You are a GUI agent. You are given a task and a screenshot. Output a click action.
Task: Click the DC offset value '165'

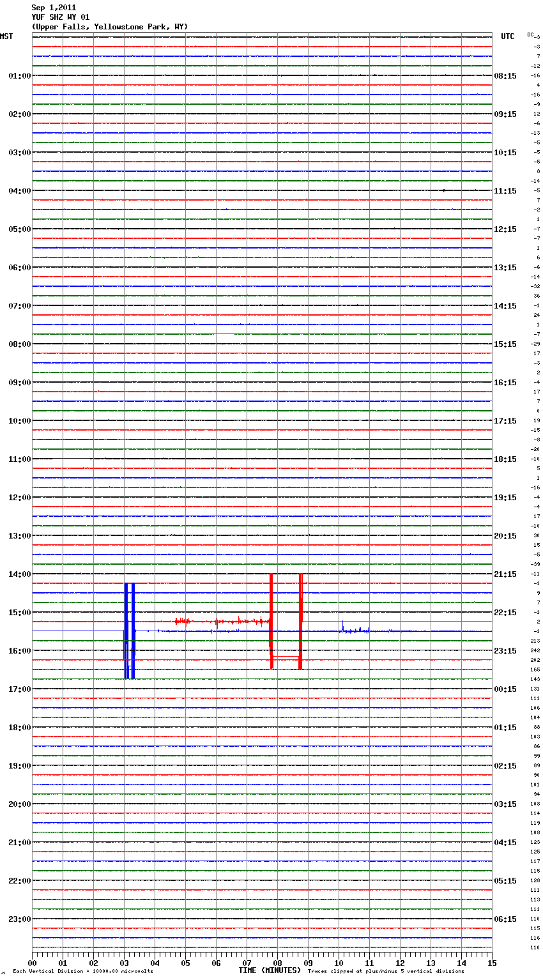(x=535, y=670)
